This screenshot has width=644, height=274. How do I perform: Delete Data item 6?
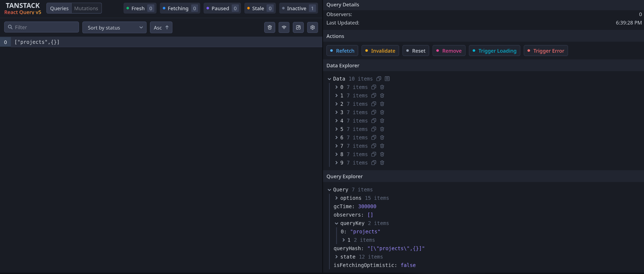click(382, 137)
